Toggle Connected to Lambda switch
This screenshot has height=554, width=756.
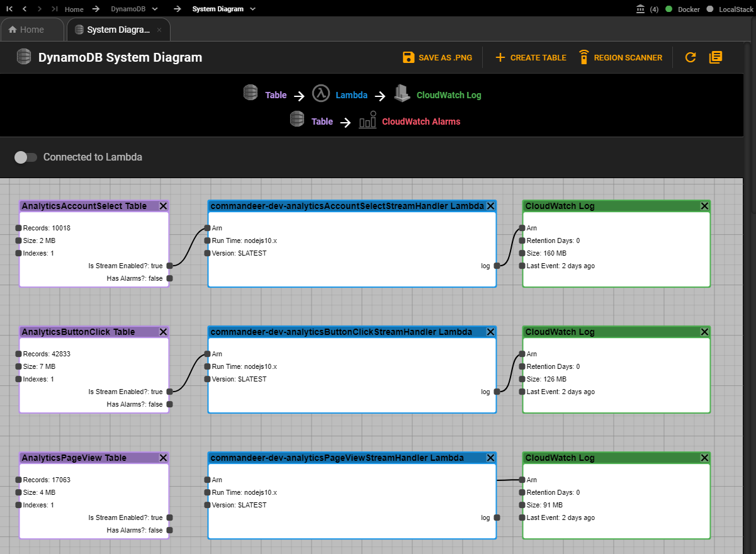[x=26, y=157]
